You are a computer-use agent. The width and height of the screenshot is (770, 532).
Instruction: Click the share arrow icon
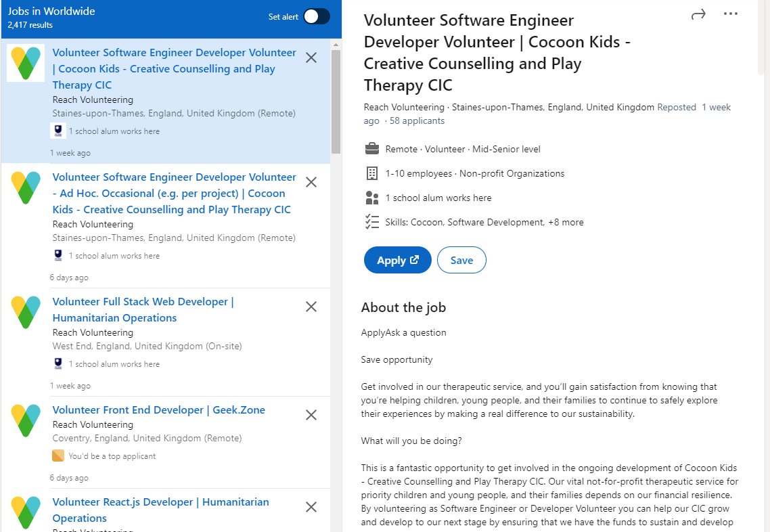pos(698,15)
